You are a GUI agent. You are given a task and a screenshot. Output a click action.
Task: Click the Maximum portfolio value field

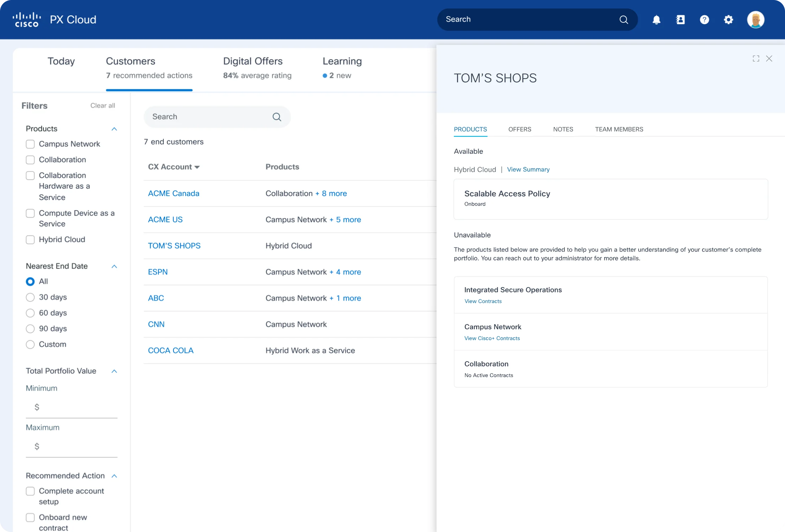pyautogui.click(x=72, y=447)
